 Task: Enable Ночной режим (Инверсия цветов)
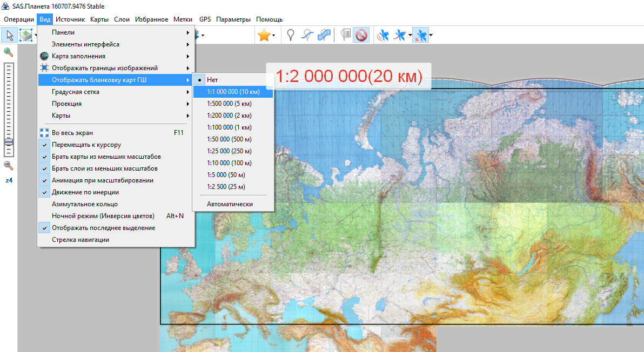point(103,216)
